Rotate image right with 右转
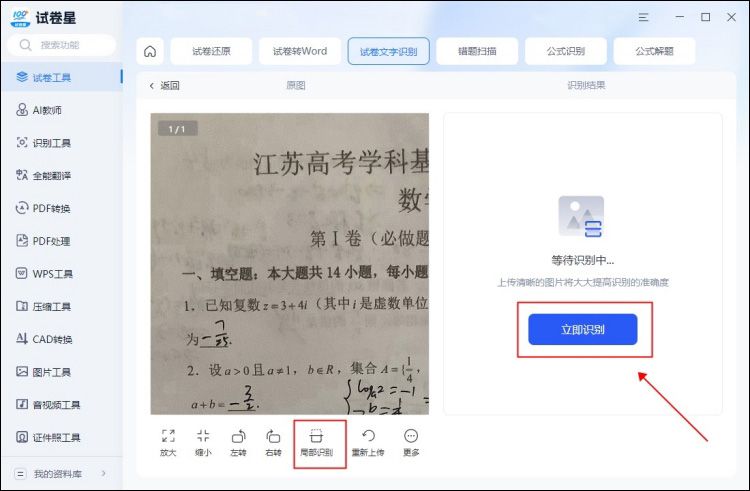The height and width of the screenshot is (491, 750). (273, 443)
